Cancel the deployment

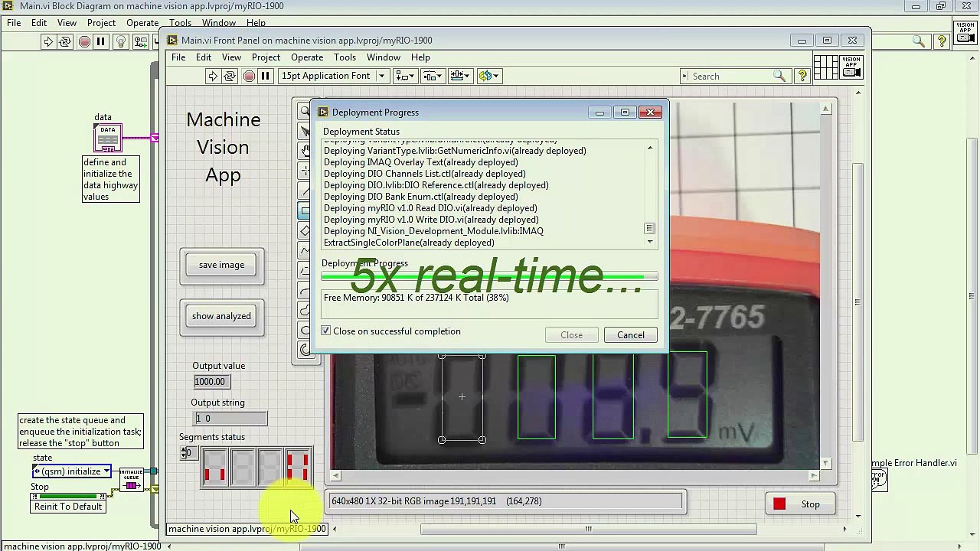tap(631, 335)
